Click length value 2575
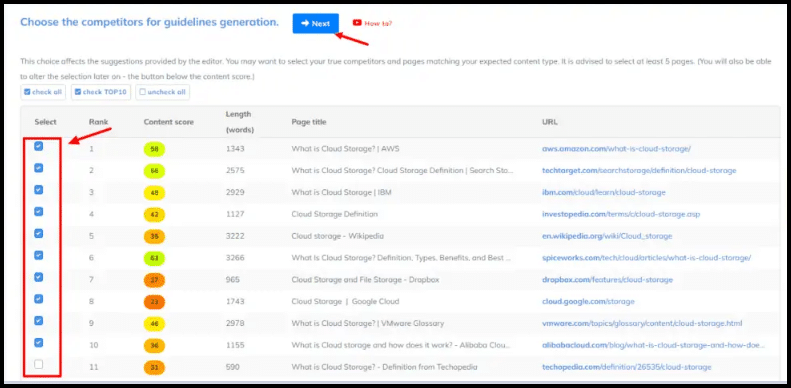The width and height of the screenshot is (791, 388). 235,171
